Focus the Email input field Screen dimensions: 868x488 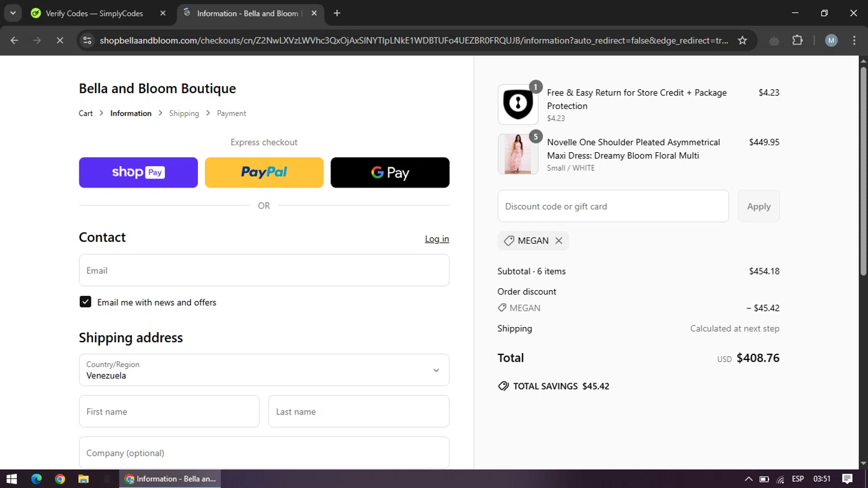264,270
